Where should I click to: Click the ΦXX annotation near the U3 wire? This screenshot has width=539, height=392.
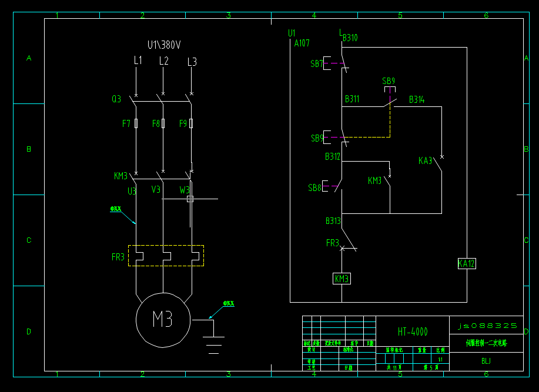click(x=115, y=209)
